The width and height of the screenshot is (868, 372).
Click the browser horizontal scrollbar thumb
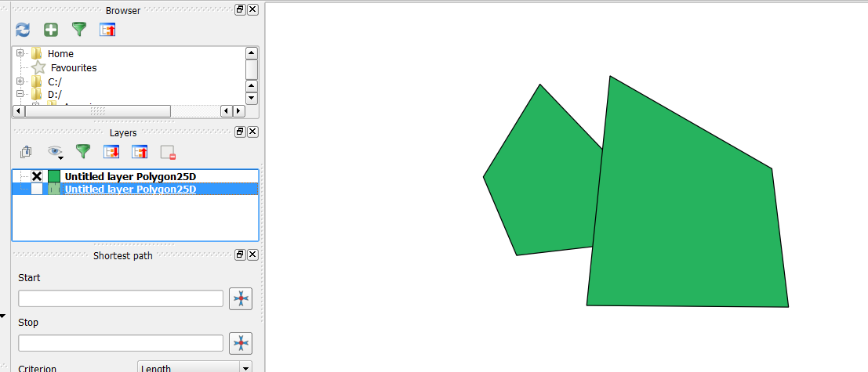pyautogui.click(x=98, y=110)
